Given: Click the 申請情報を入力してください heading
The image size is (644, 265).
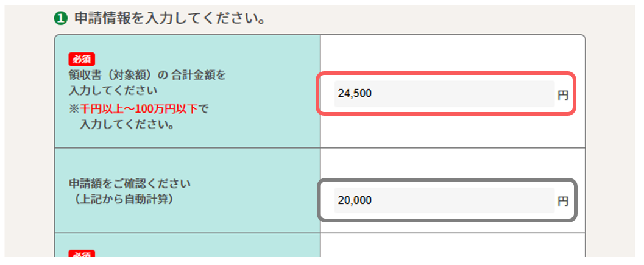Looking at the screenshot, I should tap(170, 19).
